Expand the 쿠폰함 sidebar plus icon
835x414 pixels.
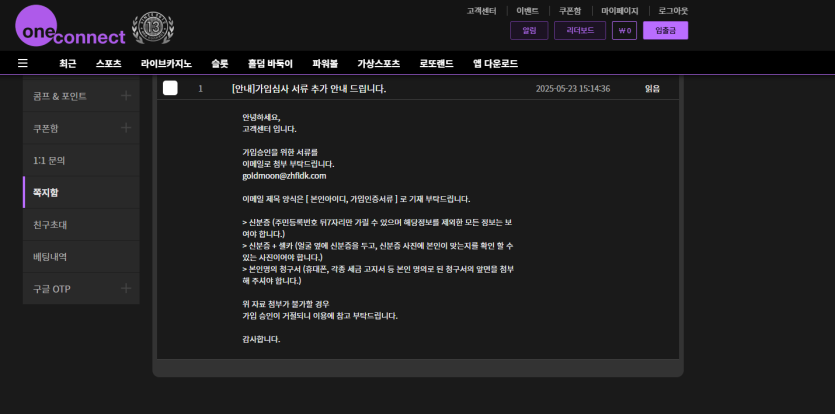126,128
